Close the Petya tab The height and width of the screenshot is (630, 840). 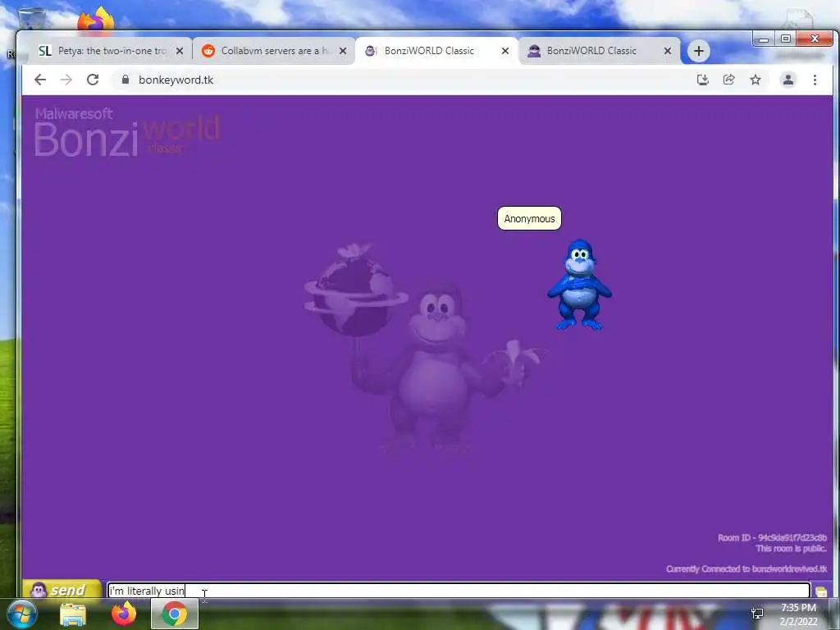180,51
